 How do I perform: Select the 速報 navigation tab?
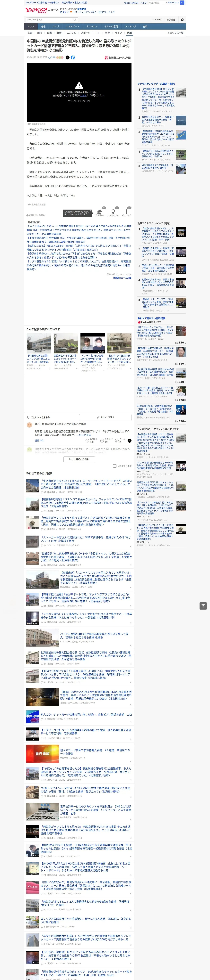click(x=43, y=26)
